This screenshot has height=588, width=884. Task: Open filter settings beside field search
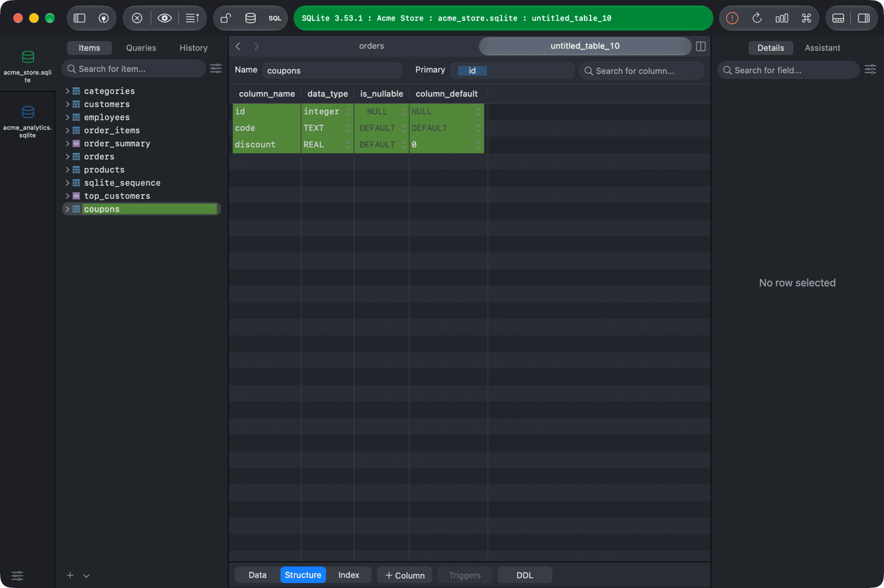(870, 70)
